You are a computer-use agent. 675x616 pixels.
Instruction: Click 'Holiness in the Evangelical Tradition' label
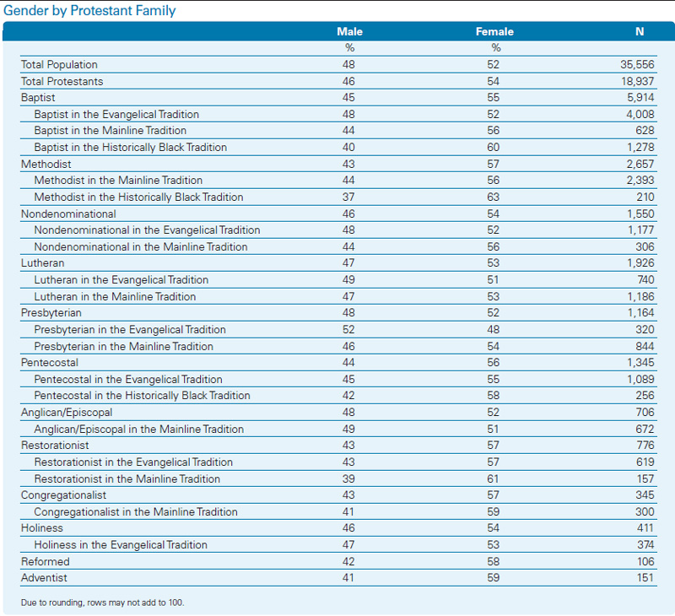(x=121, y=545)
